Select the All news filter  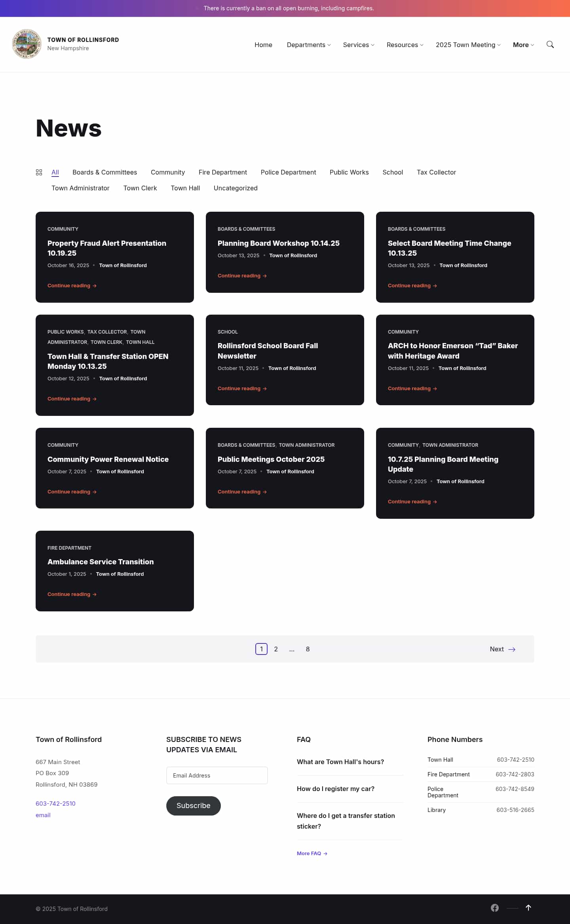coord(55,172)
